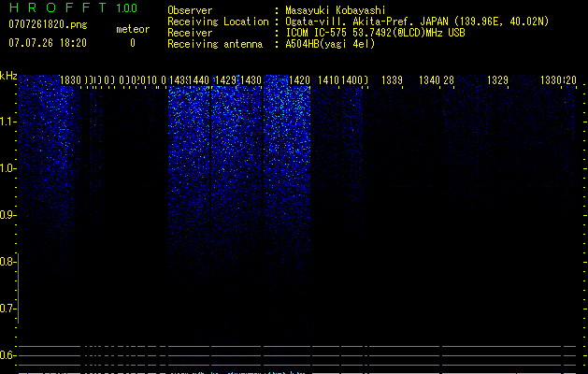Click the 1339 time marker
This screenshot has width=588, height=374.
click(392, 80)
